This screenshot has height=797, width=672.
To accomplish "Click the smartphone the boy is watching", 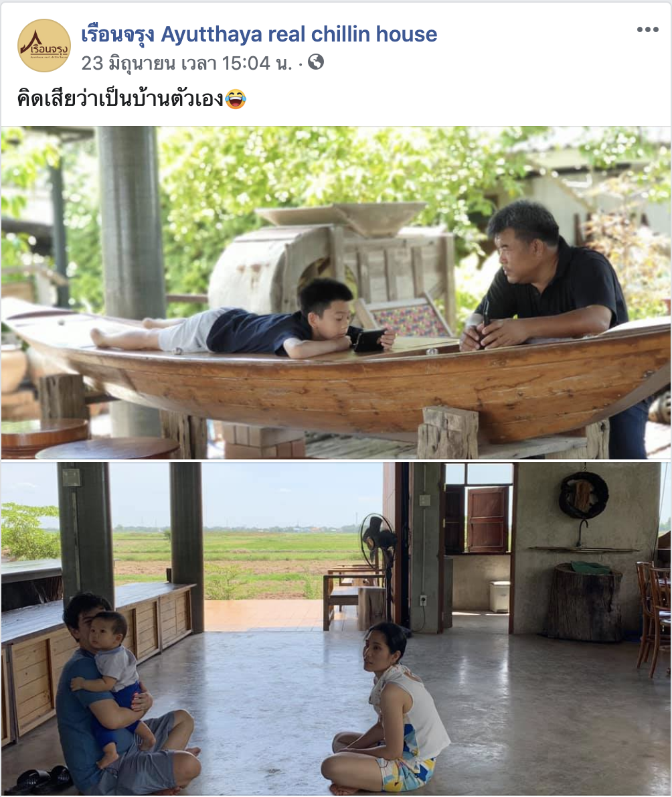I will [x=369, y=340].
